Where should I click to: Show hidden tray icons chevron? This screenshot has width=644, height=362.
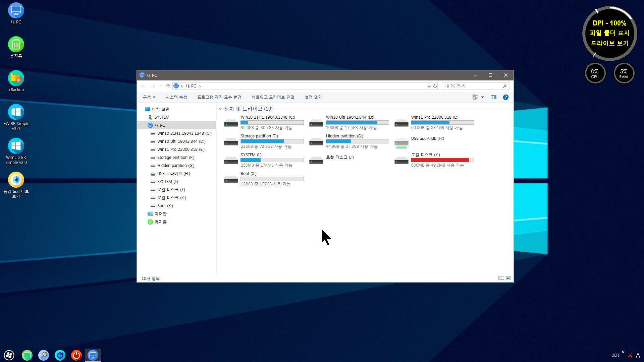[x=623, y=352]
